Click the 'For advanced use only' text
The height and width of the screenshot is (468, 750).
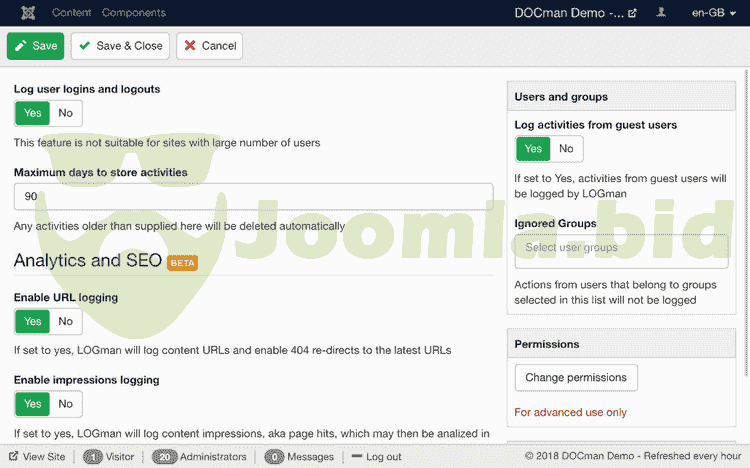[571, 412]
